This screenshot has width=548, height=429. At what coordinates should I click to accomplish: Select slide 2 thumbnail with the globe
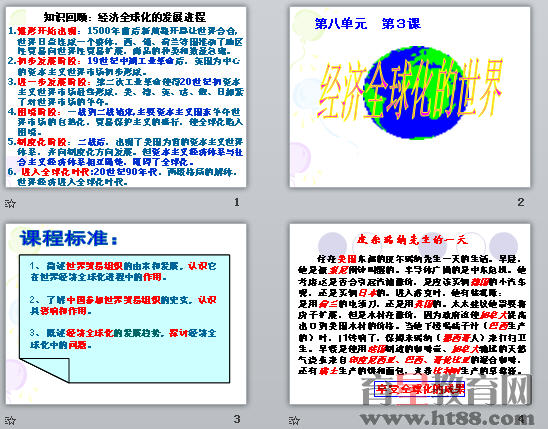tap(410, 97)
